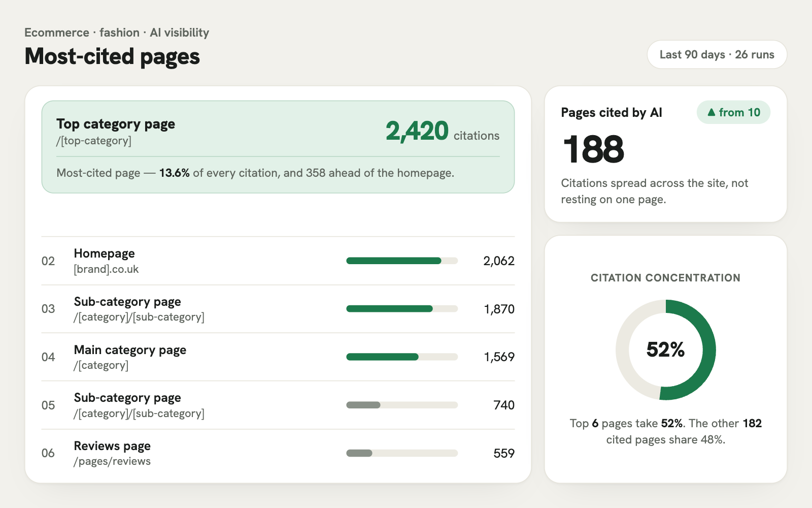Click the 'Last 90 days · 26 runs' pill
This screenshot has height=508, width=812.
[717, 54]
